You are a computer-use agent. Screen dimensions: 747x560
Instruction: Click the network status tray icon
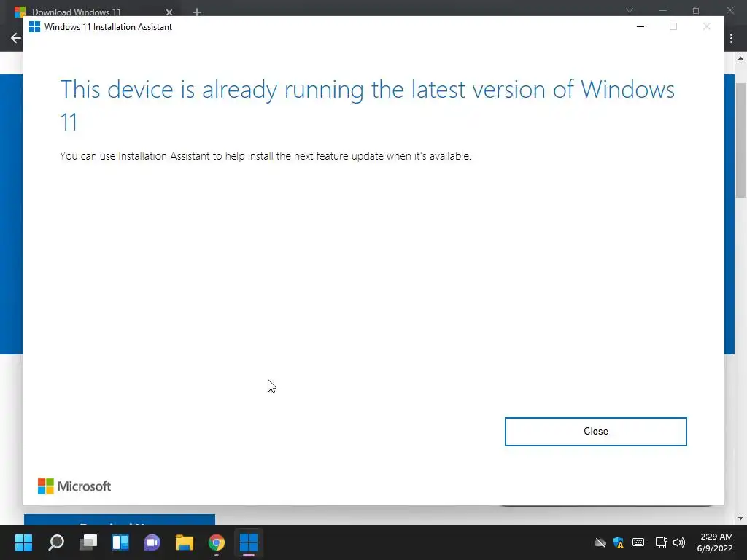[661, 542]
